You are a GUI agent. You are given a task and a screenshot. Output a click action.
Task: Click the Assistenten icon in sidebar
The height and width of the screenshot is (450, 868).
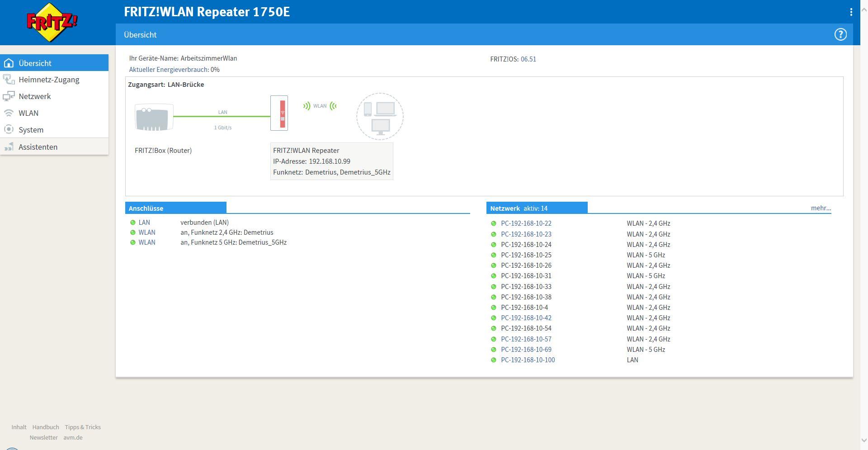9,147
